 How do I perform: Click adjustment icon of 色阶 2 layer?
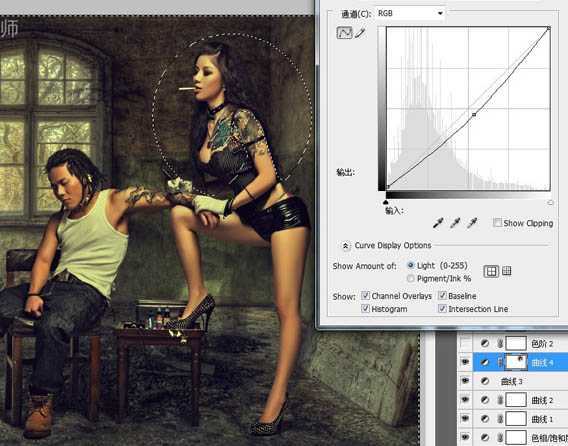tap(484, 343)
